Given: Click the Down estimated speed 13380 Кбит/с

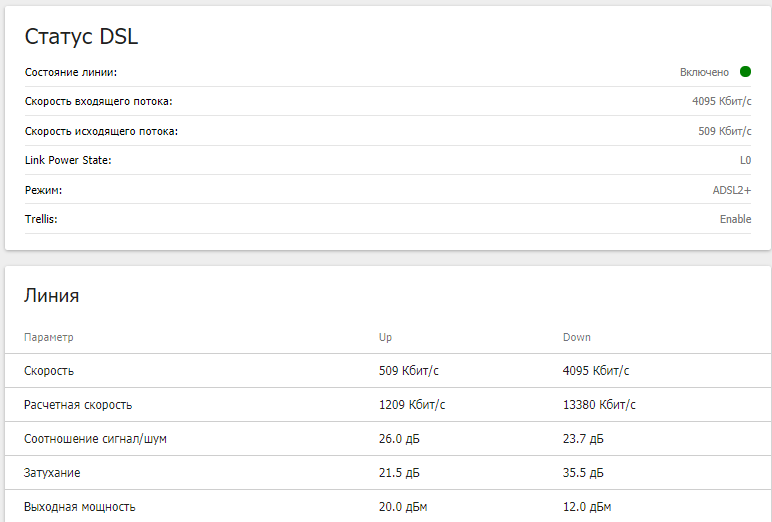Looking at the screenshot, I should point(599,405).
